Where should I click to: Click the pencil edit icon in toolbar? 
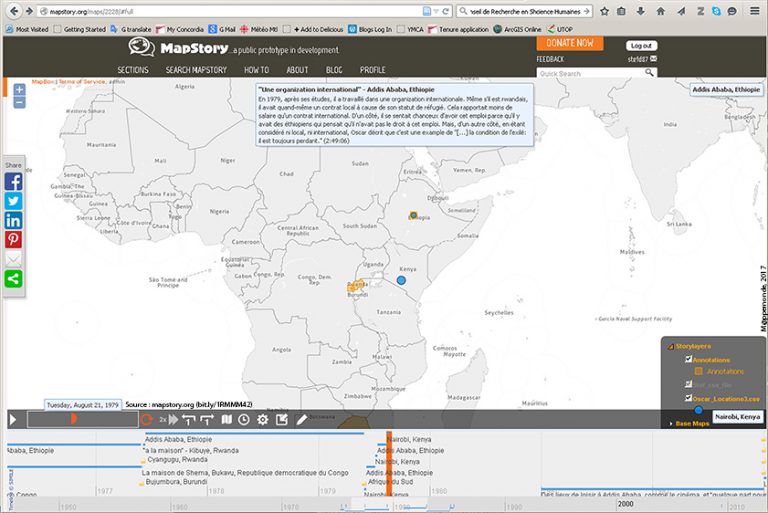[x=301, y=419]
